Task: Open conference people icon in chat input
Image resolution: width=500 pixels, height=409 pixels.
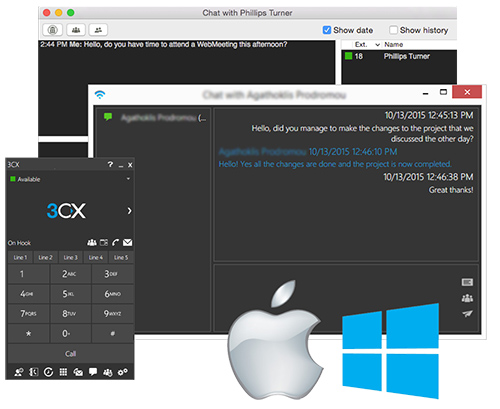Action: (x=467, y=298)
